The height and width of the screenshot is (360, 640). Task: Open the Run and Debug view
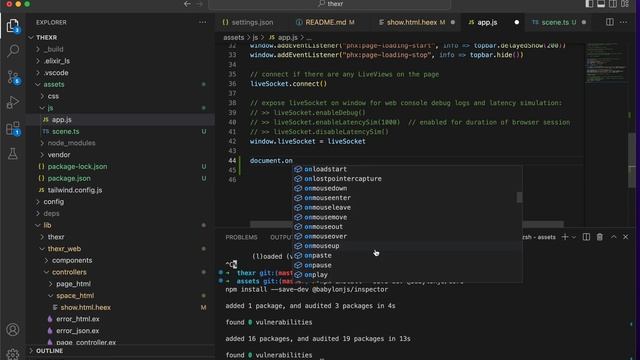[x=13, y=102]
